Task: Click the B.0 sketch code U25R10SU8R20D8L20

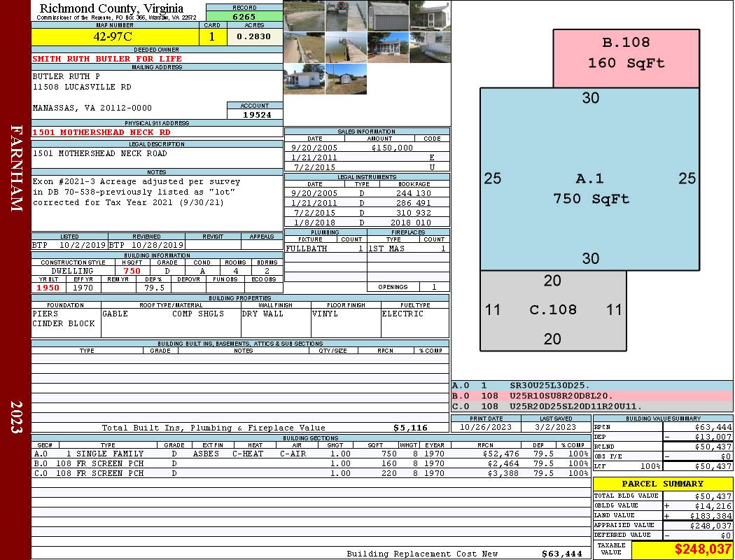Action: point(561,396)
